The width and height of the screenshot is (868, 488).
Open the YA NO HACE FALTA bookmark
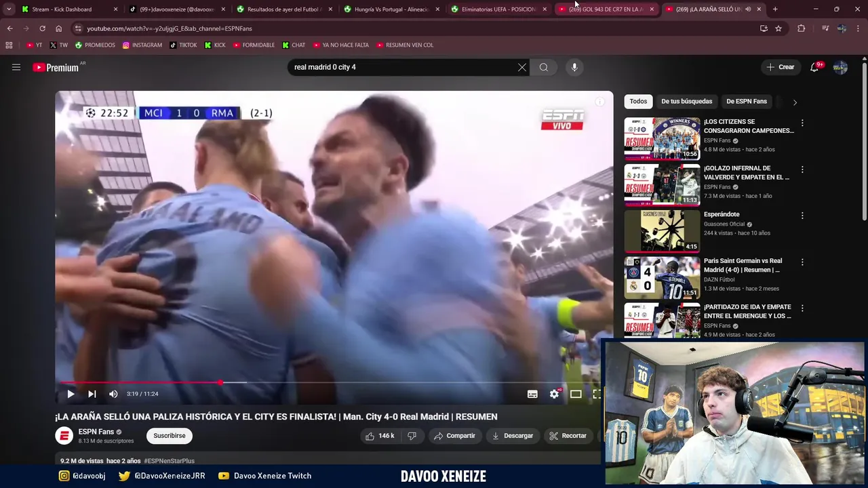coord(340,45)
